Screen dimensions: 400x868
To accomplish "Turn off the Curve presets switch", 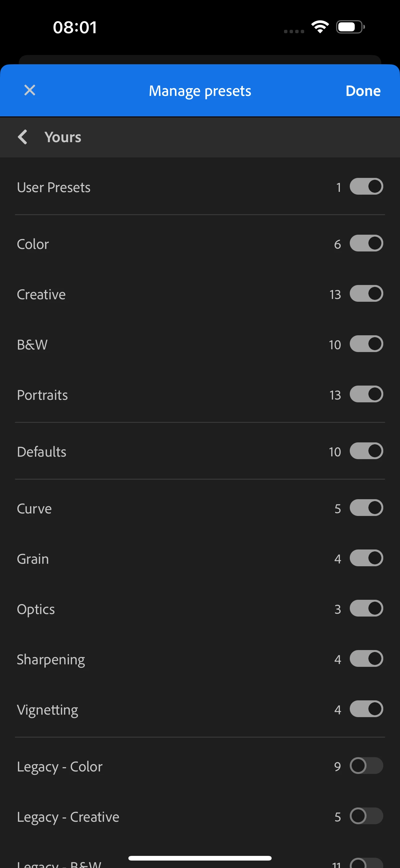I will (366, 508).
